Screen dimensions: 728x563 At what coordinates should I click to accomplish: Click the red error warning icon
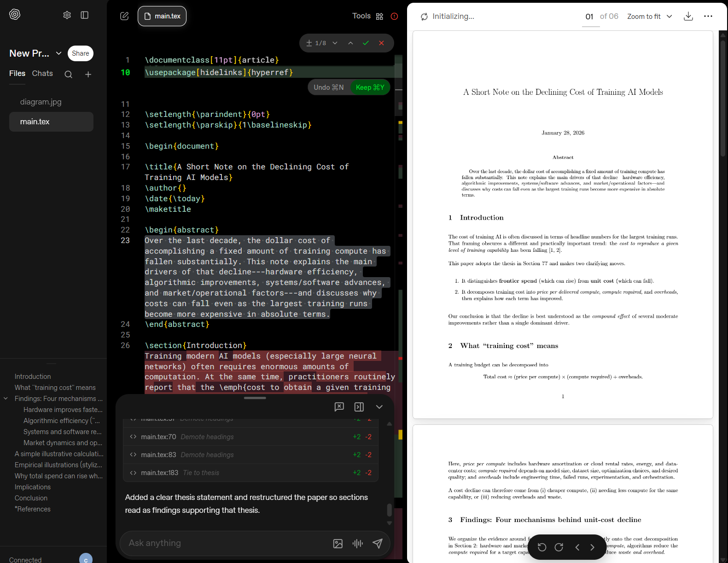pos(394,17)
